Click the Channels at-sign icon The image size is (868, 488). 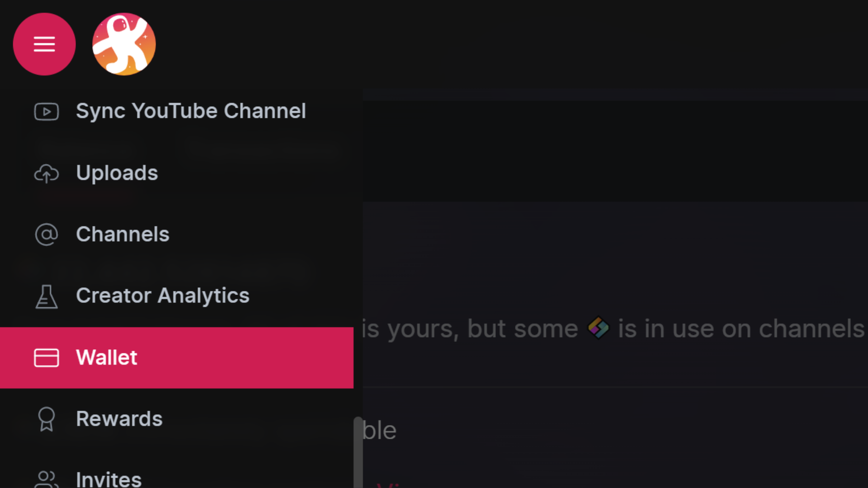point(47,235)
